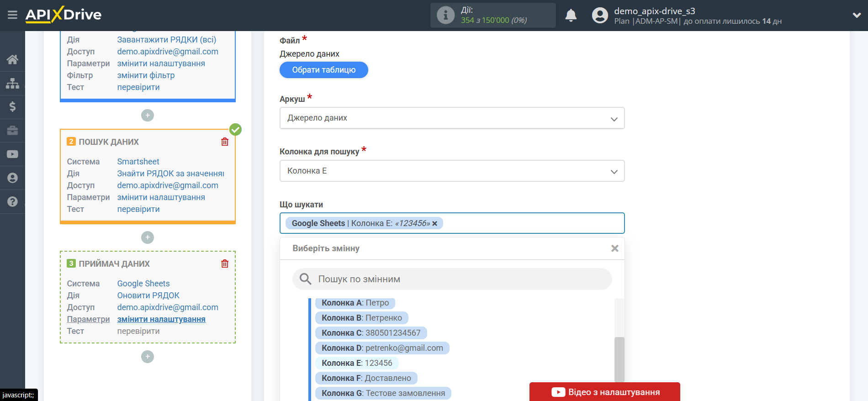The width and height of the screenshot is (868, 401).
Task: Click ПОШУК ДАНИХ block's змінити налаштування
Action: point(161,197)
